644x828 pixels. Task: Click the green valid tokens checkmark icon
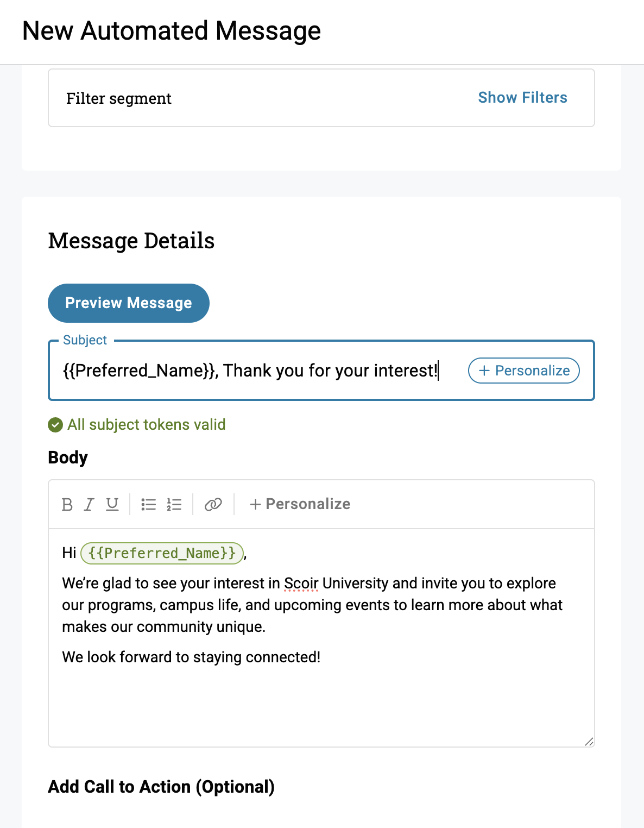click(x=55, y=425)
